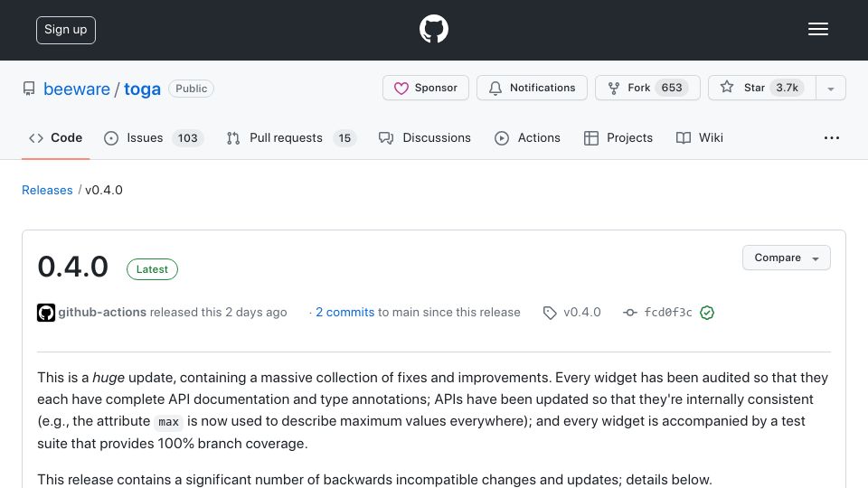Image resolution: width=868 pixels, height=488 pixels.
Task: Open the github-actions author link
Action: click(x=102, y=313)
